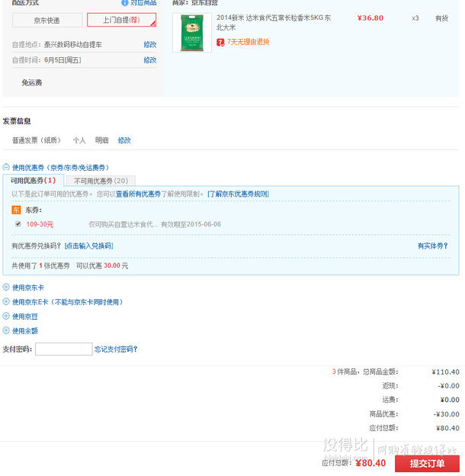The height and width of the screenshot is (476, 465).
Task: Click 忘记支付密码? link
Action: coord(116,349)
